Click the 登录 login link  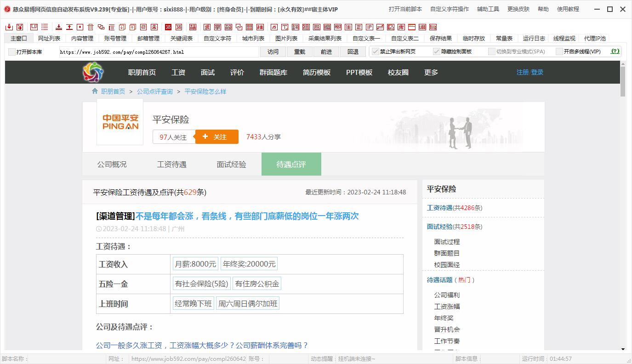[537, 72]
